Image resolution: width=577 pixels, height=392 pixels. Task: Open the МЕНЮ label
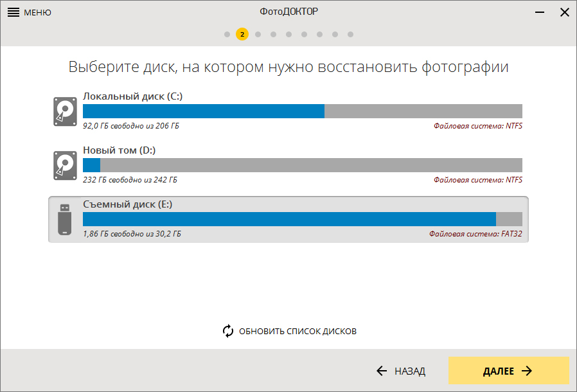(37, 12)
